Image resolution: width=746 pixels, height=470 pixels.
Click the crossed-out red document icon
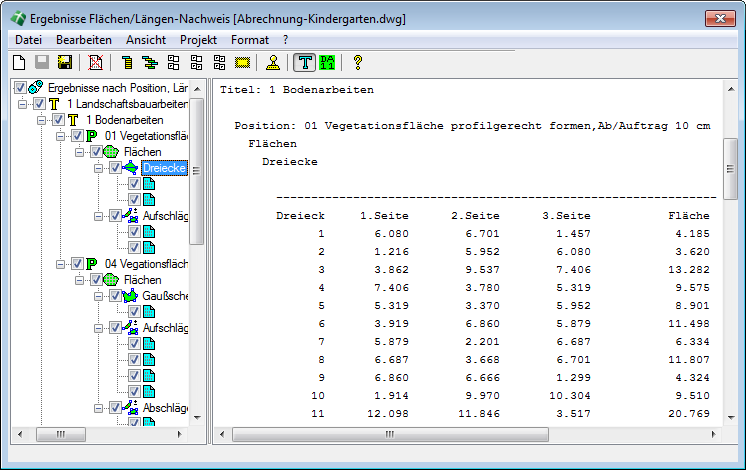pos(96,63)
